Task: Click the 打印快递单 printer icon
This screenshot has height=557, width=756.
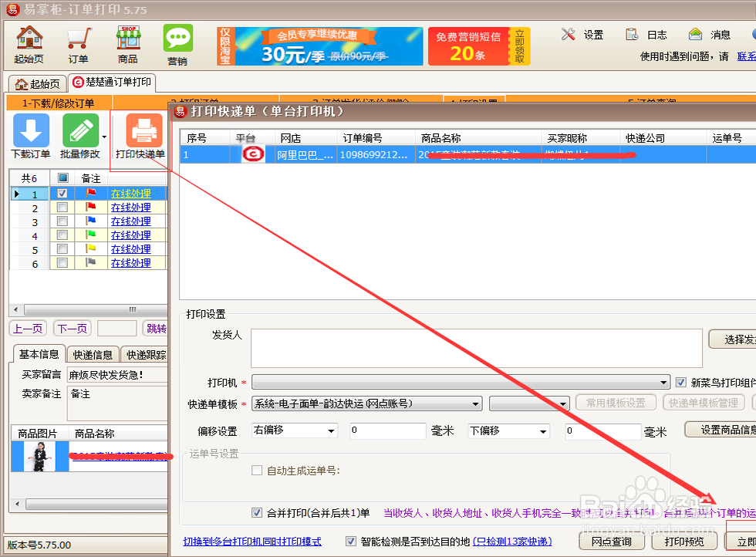Action: click(x=144, y=130)
